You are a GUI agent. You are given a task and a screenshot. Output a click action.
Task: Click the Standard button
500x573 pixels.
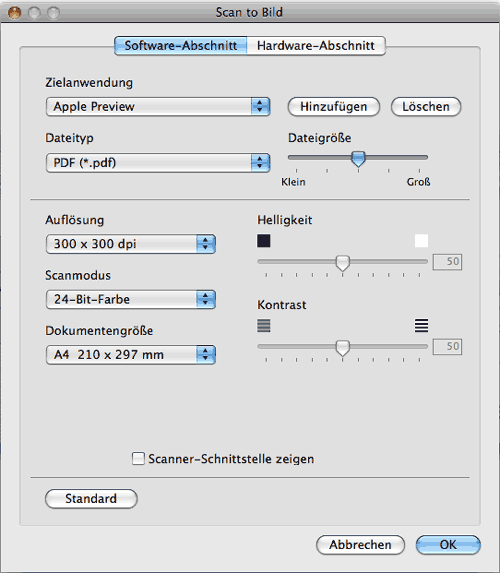tap(91, 498)
